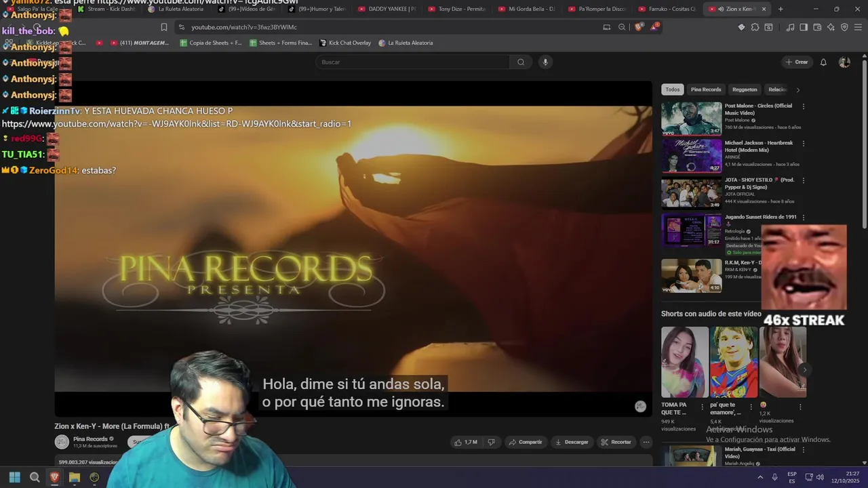Select the Pina Records filter chip

[x=706, y=89]
